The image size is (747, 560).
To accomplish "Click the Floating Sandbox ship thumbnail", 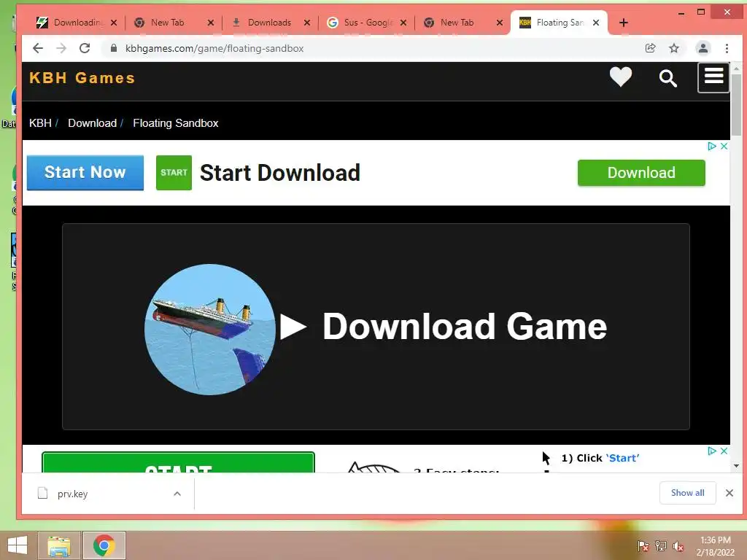I will click(209, 330).
